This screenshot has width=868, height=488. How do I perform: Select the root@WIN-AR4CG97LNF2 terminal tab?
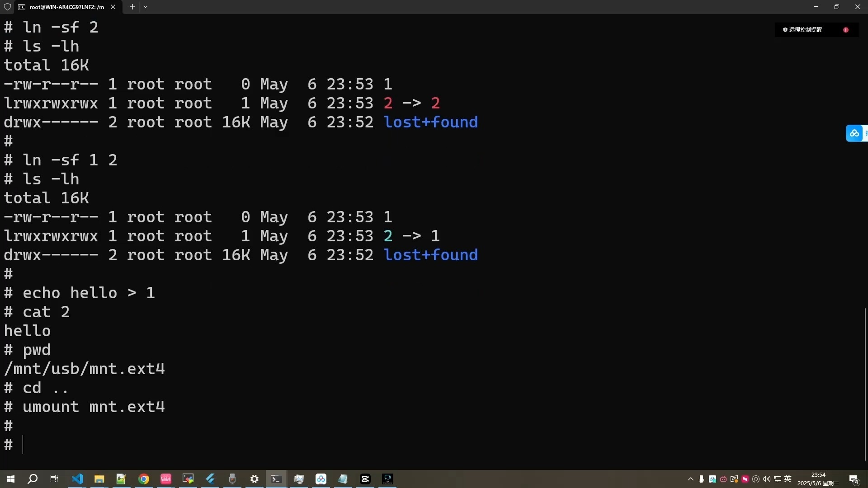(66, 7)
